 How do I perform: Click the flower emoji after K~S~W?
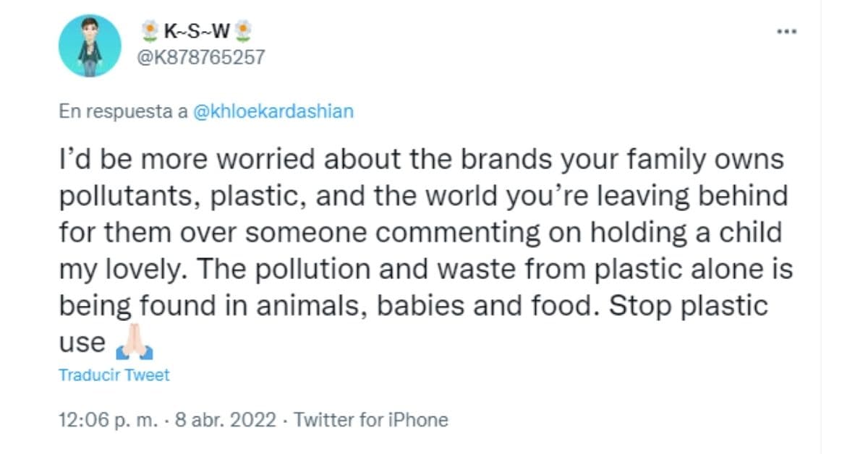coord(242,31)
